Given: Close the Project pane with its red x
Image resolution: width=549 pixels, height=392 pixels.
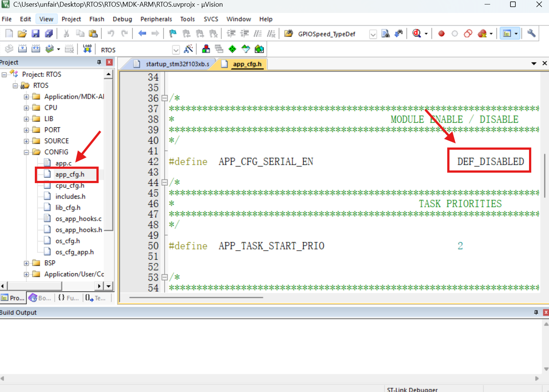Looking at the screenshot, I should [109, 62].
